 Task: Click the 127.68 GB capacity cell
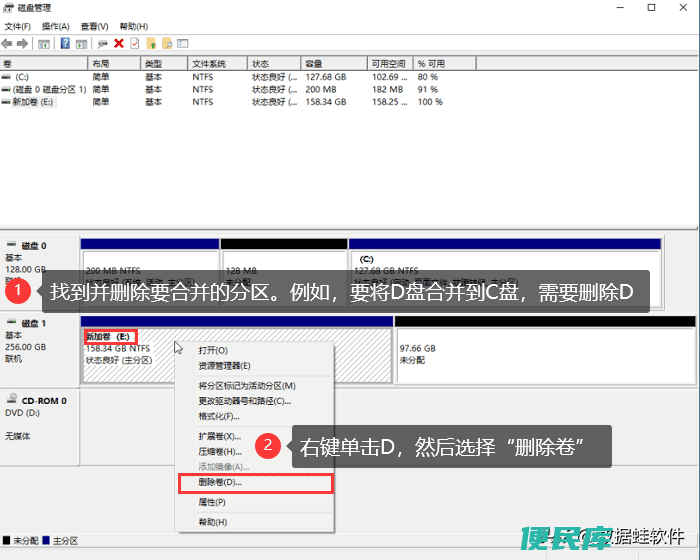tap(326, 77)
